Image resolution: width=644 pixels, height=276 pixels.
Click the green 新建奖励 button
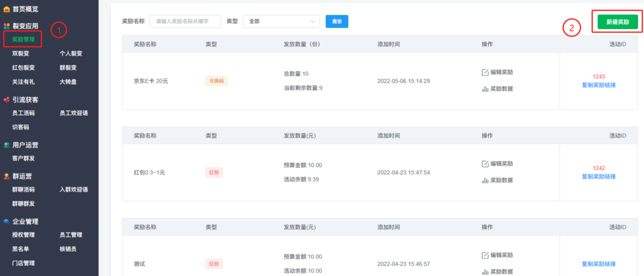618,22
